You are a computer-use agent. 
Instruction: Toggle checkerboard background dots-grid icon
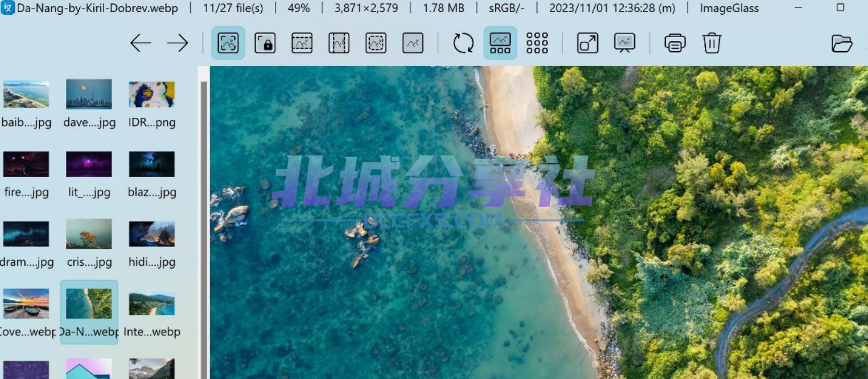coord(537,43)
